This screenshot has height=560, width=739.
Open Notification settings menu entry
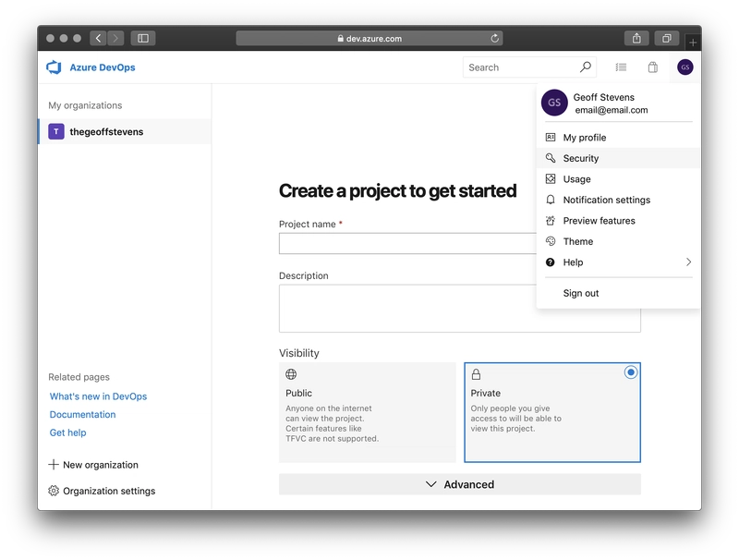tap(618, 200)
